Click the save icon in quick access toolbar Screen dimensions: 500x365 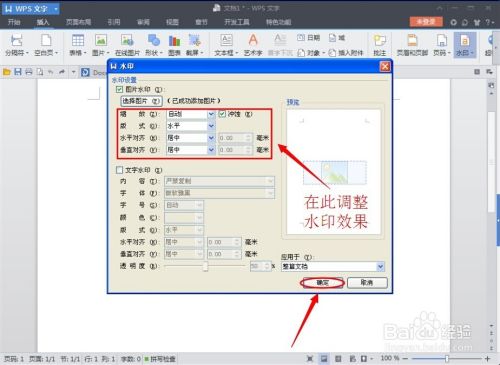(x=18, y=72)
